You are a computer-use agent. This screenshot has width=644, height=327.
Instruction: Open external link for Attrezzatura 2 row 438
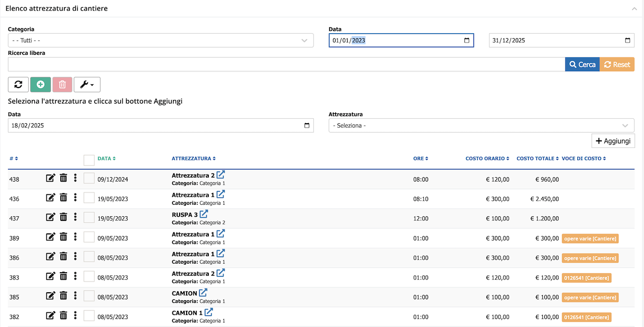click(220, 175)
